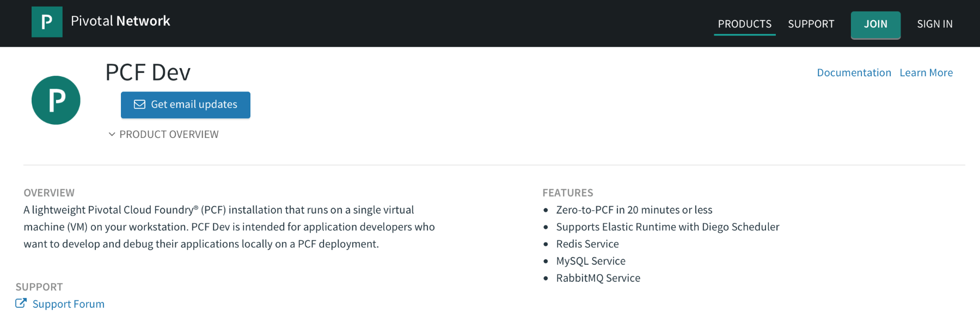Click the Pivotal Network site title
Image resolution: width=980 pixels, height=328 pixels.
(120, 21)
